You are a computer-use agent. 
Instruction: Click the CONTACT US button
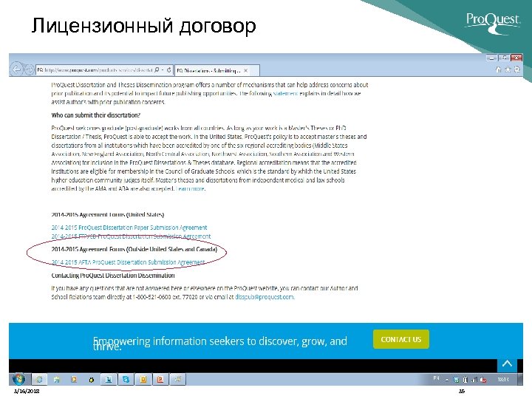tap(401, 339)
